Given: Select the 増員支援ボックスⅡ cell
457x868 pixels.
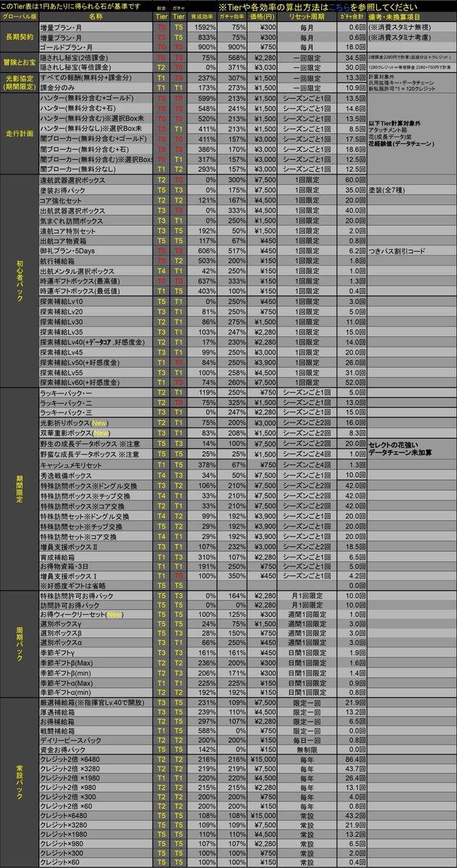Looking at the screenshot, I should [95, 548].
